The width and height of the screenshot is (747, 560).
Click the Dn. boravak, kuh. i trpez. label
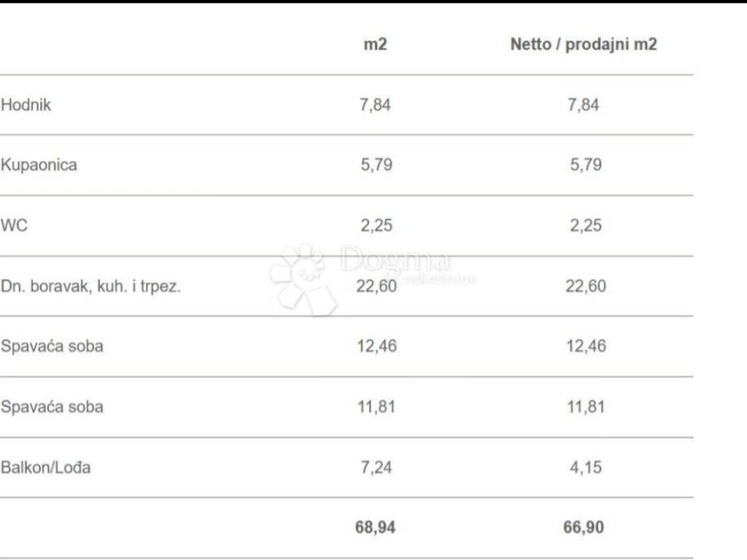point(90,286)
